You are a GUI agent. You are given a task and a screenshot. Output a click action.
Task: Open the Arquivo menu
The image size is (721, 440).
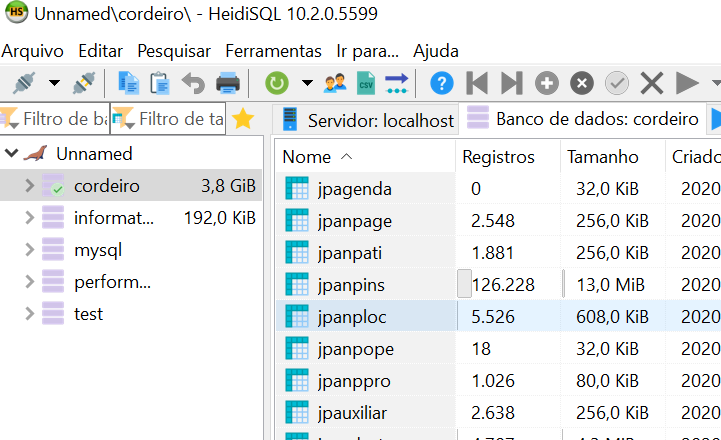tap(32, 51)
